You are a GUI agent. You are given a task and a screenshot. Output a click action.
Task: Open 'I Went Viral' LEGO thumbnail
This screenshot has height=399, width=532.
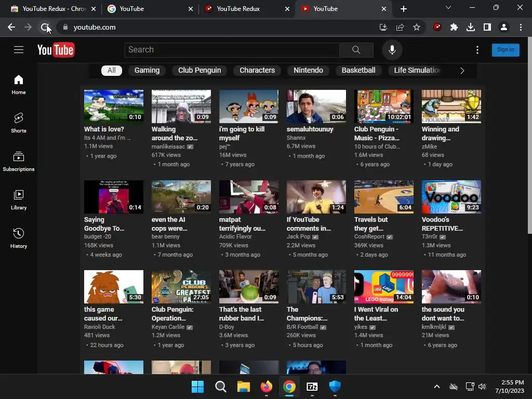(384, 287)
